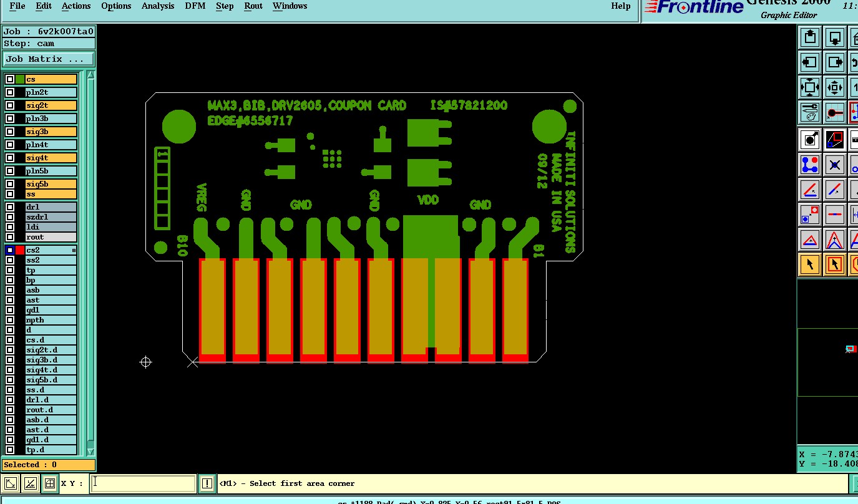Open the Edit menu
Image resolution: width=858 pixels, height=504 pixels.
pos(44,6)
